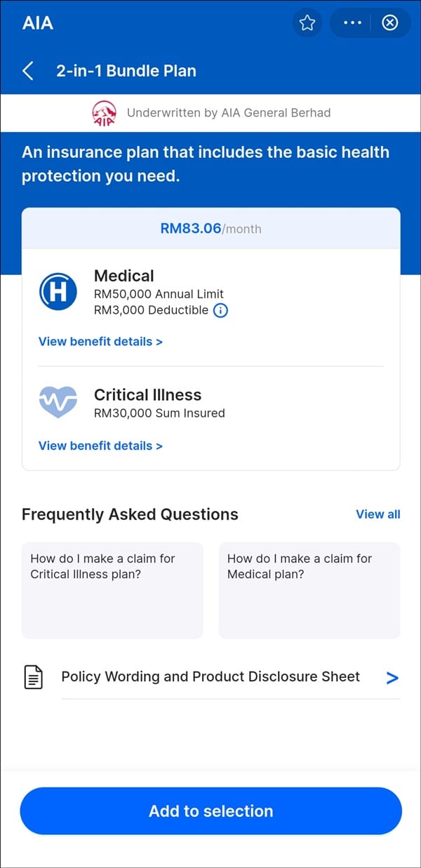
Task: Click View all frequently asked questions
Action: pyautogui.click(x=377, y=514)
